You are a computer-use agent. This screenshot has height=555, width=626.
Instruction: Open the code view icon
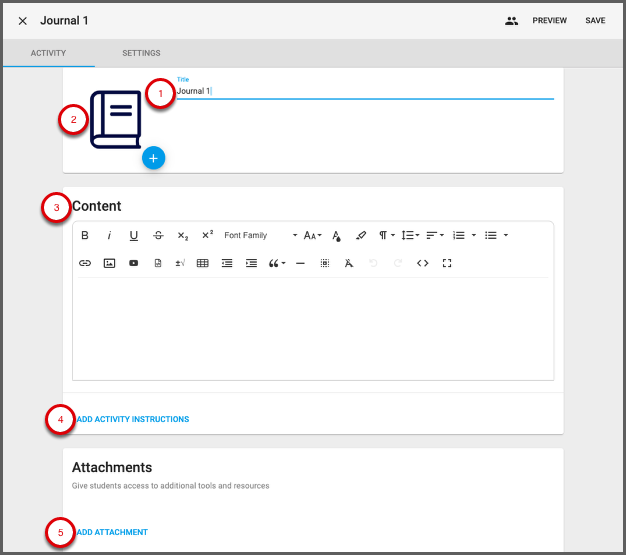point(423,263)
